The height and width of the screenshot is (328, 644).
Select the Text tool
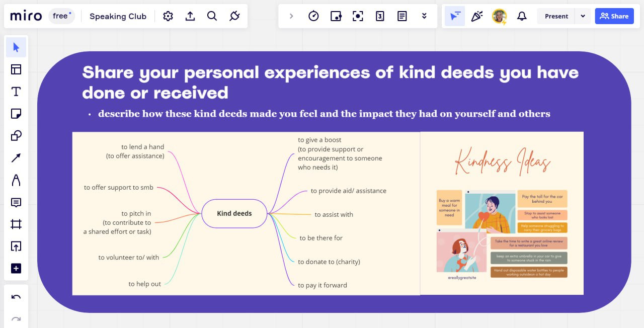(x=16, y=92)
